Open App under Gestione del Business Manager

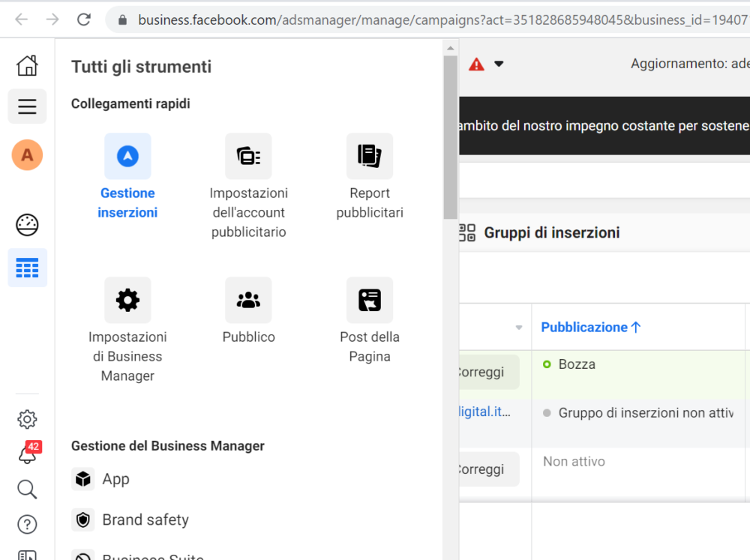115,479
